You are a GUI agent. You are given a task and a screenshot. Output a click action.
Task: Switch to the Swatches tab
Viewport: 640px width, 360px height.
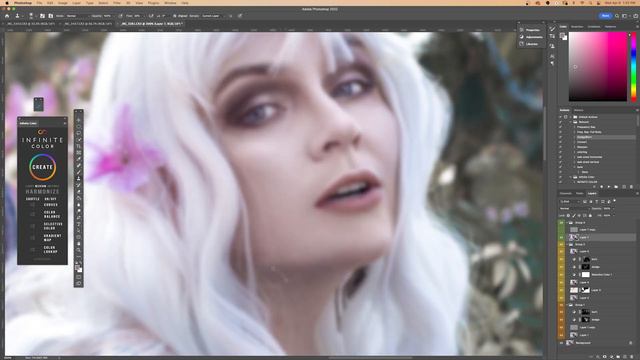(577, 27)
